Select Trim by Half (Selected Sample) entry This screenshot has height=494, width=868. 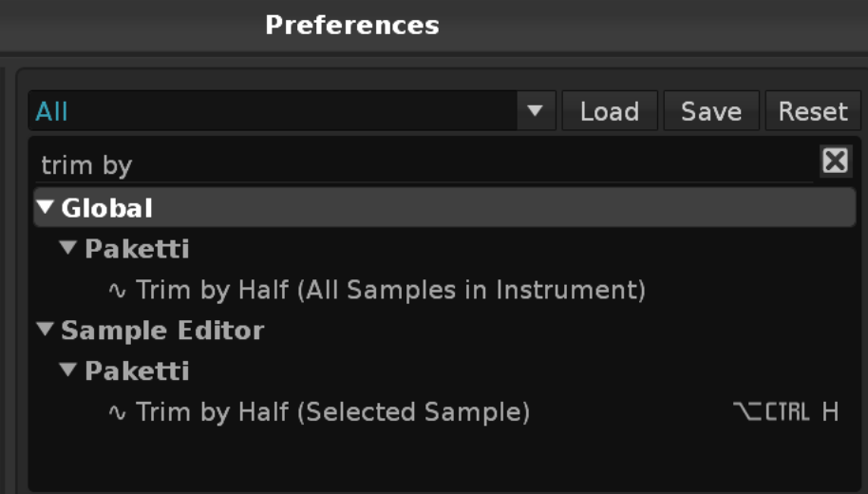[x=332, y=412]
